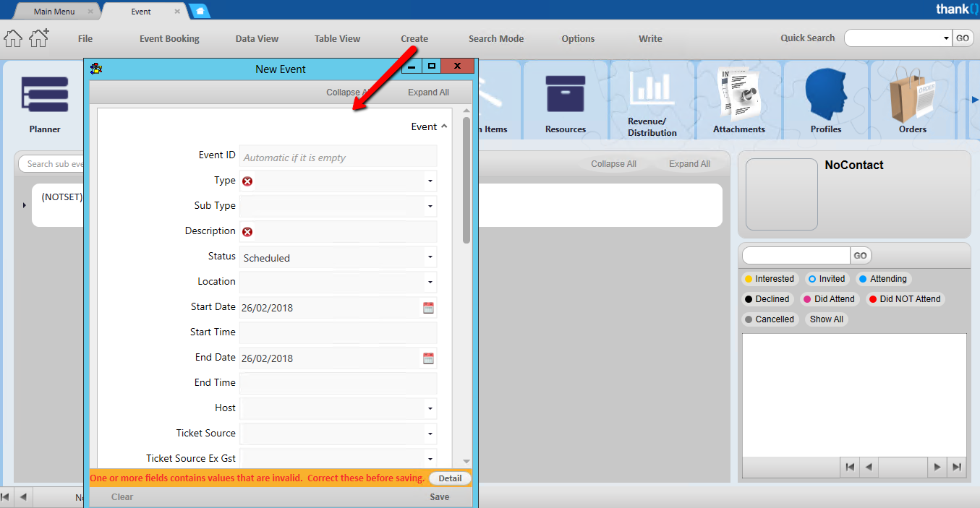Toggle the Interested status filter
The height and width of the screenshot is (508, 980).
click(x=768, y=279)
